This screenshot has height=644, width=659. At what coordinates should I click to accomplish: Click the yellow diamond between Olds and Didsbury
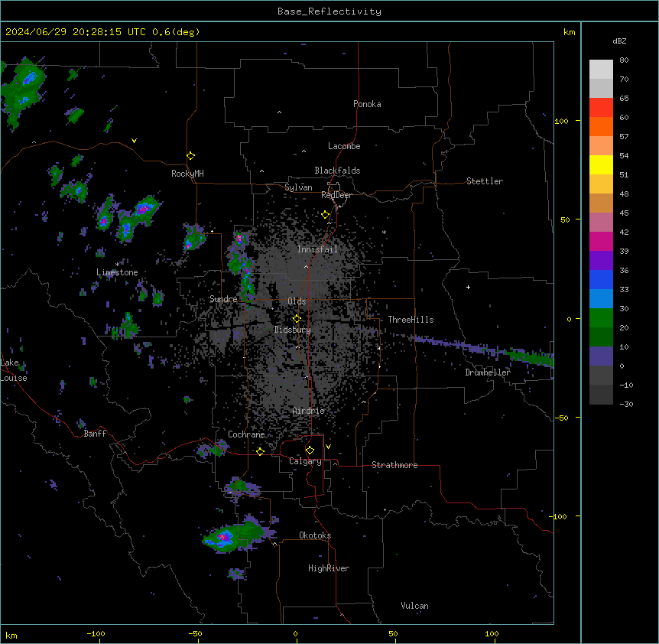pos(297,319)
